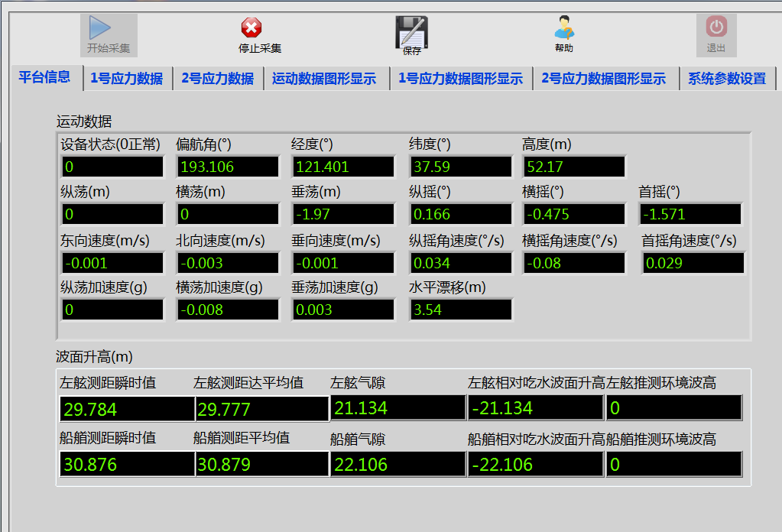This screenshot has height=532, width=782.
Task: Click 船艏测距瞬时值 field showing 30.876
Action: 127,464
